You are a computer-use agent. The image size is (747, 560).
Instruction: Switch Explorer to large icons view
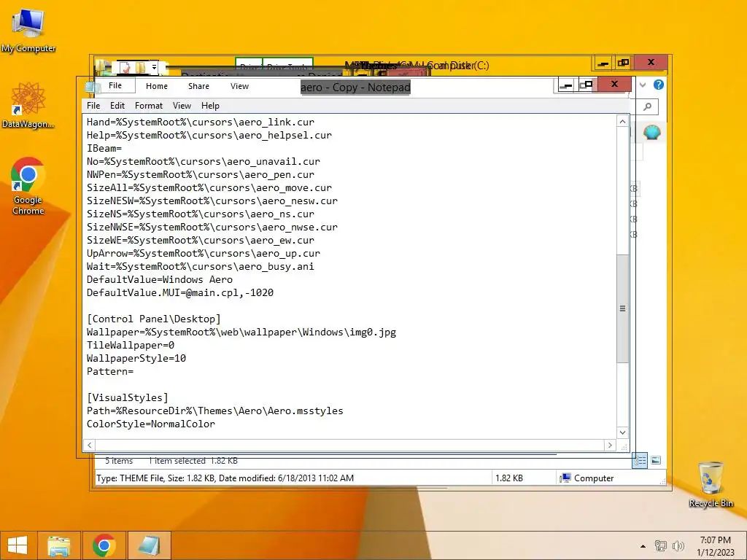pyautogui.click(x=656, y=460)
